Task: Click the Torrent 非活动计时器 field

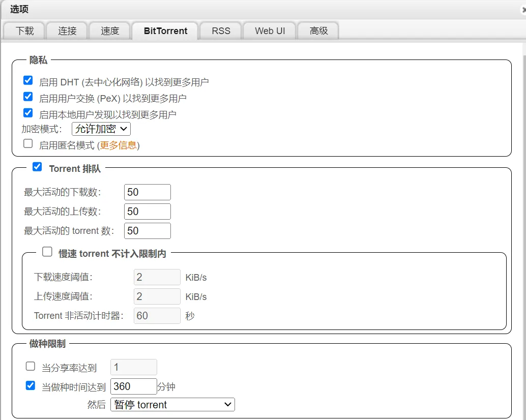Action: (x=157, y=316)
